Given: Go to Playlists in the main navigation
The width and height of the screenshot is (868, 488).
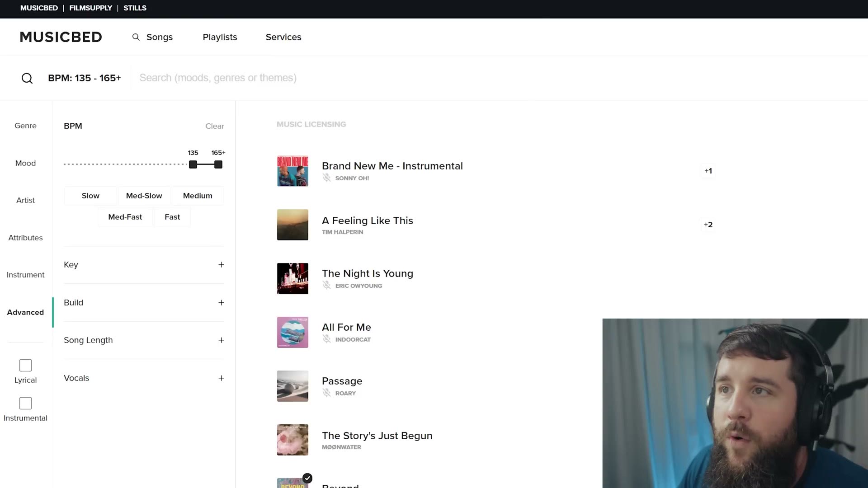Looking at the screenshot, I should 220,37.
